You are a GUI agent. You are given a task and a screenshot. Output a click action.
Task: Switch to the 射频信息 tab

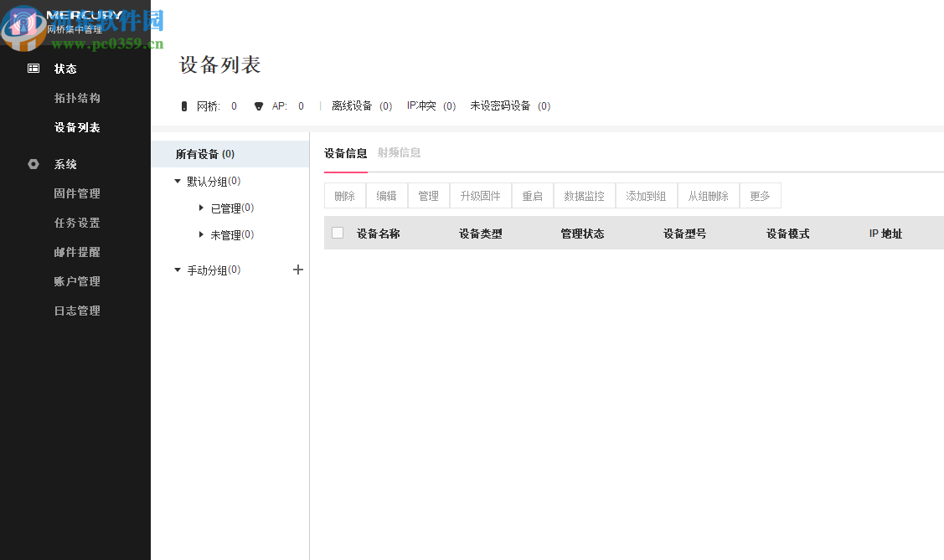[398, 152]
